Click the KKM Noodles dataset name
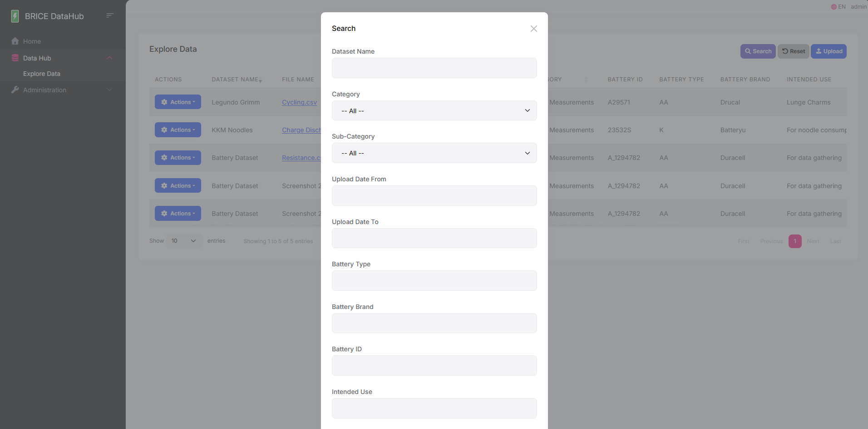The image size is (868, 429). (232, 130)
